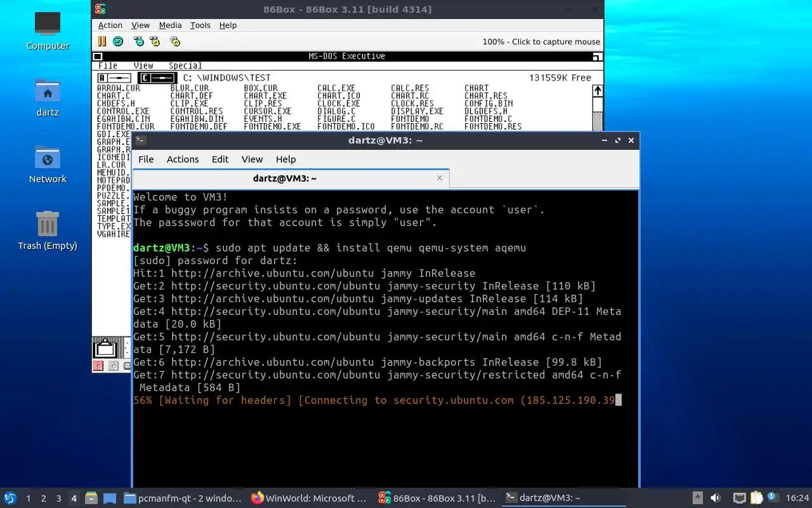
Task: Click the removable media tray icon
Action: [x=697, y=498]
